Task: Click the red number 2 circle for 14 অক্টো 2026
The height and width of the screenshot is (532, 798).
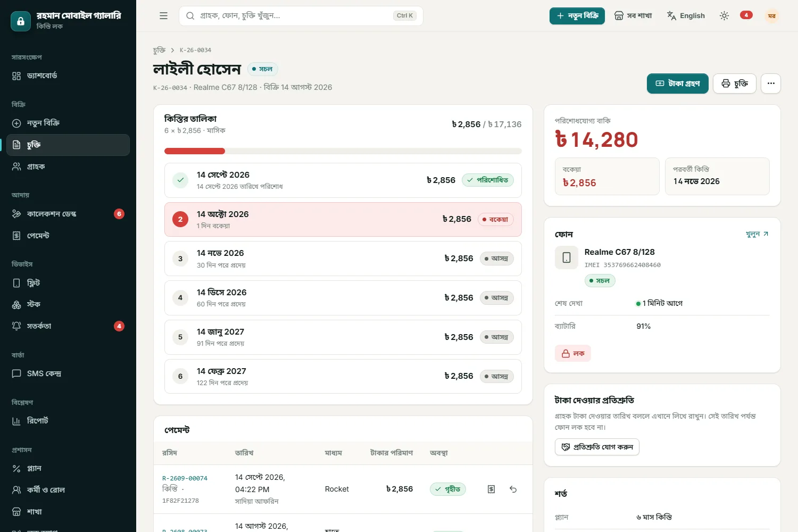Action: (180, 219)
